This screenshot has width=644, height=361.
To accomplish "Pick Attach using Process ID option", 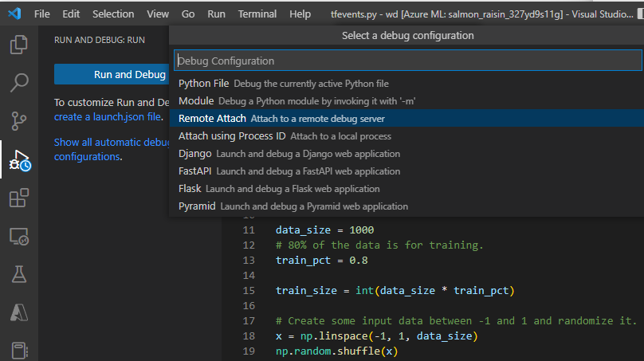I will pyautogui.click(x=232, y=136).
